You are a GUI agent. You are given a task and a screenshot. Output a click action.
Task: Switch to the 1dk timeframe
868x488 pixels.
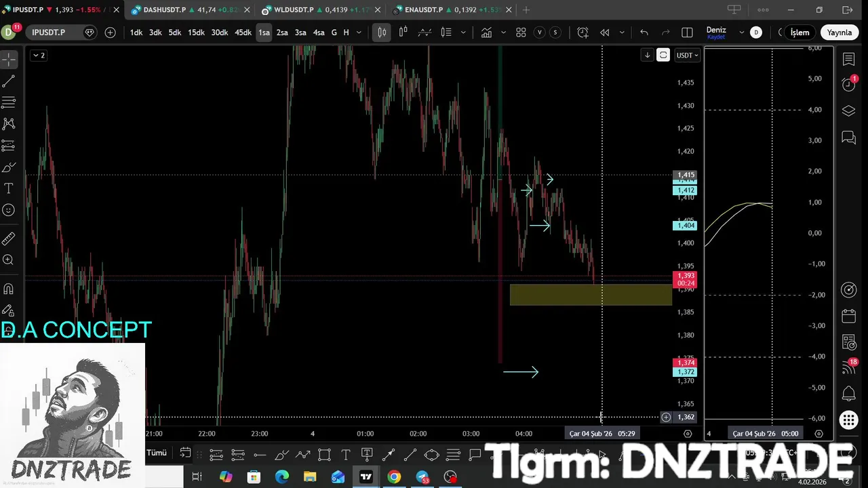click(136, 33)
